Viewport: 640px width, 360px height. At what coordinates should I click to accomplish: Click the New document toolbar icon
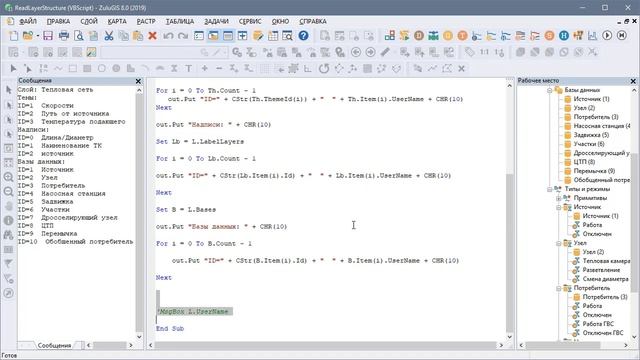click(13, 36)
